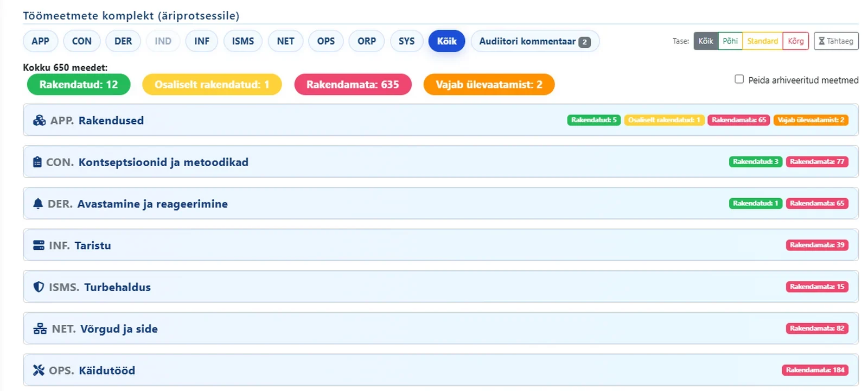Select the Standard level filter
This screenshot has width=868, height=391.
click(762, 41)
